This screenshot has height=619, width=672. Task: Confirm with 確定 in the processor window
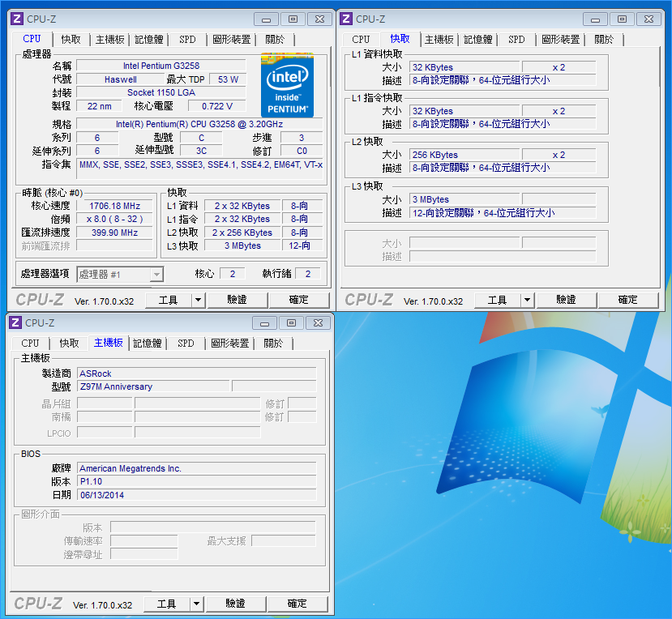(x=299, y=301)
